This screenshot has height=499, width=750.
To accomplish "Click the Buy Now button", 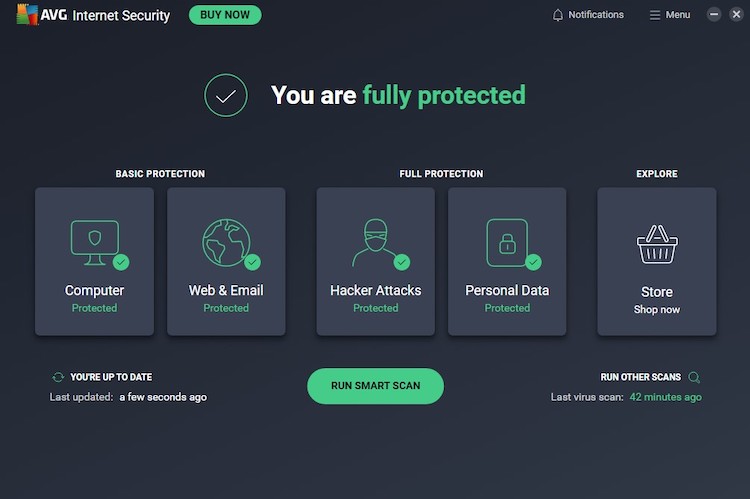I will [225, 15].
